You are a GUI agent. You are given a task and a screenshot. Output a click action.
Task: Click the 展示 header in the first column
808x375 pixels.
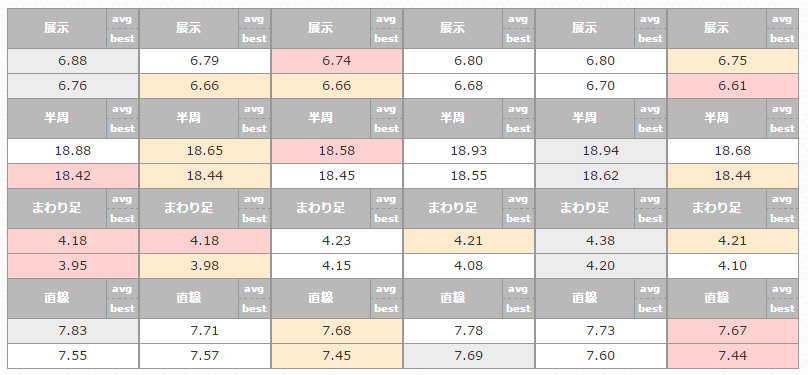click(57, 28)
